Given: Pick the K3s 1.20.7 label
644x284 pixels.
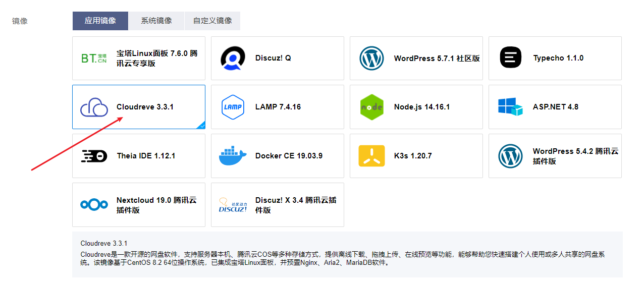Looking at the screenshot, I should pyautogui.click(x=413, y=156).
